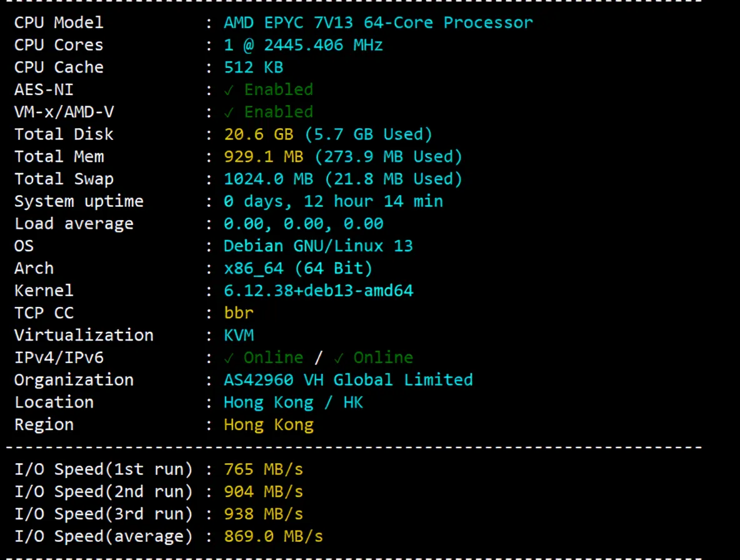Click the OS value Debian GNU/Linux 13
The width and height of the screenshot is (740, 560).
tap(318, 246)
